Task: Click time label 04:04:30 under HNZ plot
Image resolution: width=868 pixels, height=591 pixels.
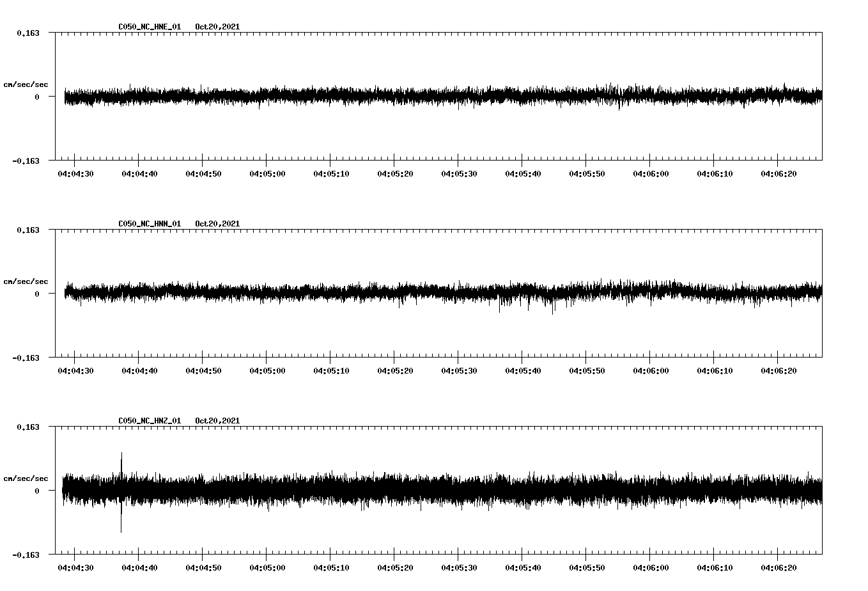Action: (75, 568)
